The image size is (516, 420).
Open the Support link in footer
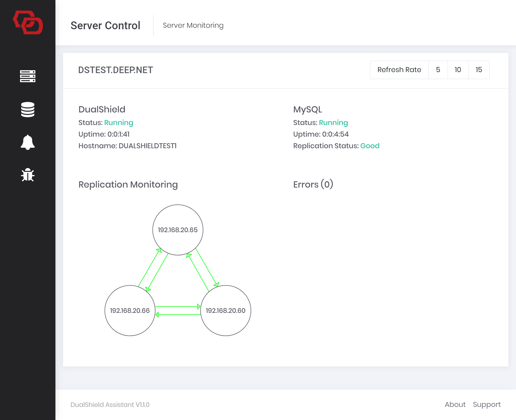click(x=487, y=405)
